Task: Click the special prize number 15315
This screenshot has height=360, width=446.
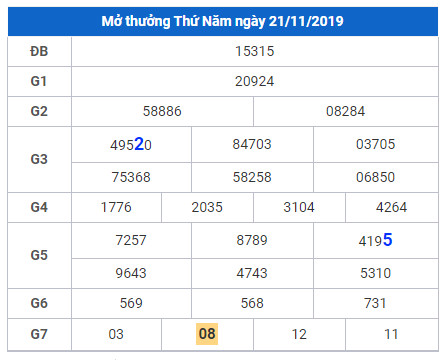Action: pos(255,51)
